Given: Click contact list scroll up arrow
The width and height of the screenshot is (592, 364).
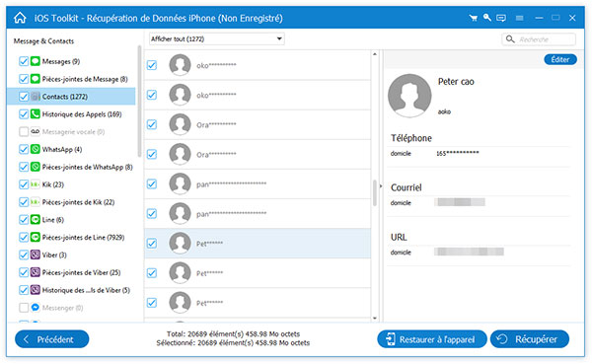Looking at the screenshot, I should (x=375, y=54).
